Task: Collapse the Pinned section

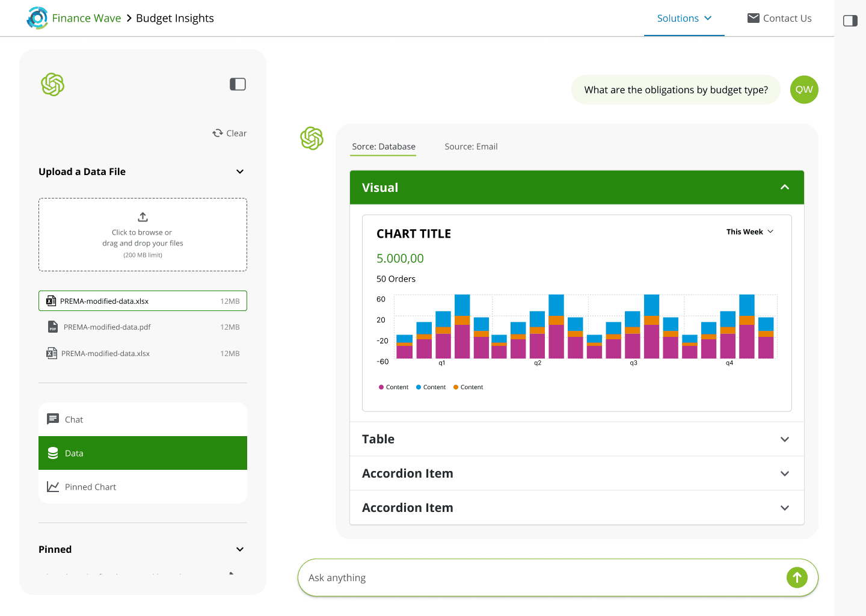Action: [240, 549]
